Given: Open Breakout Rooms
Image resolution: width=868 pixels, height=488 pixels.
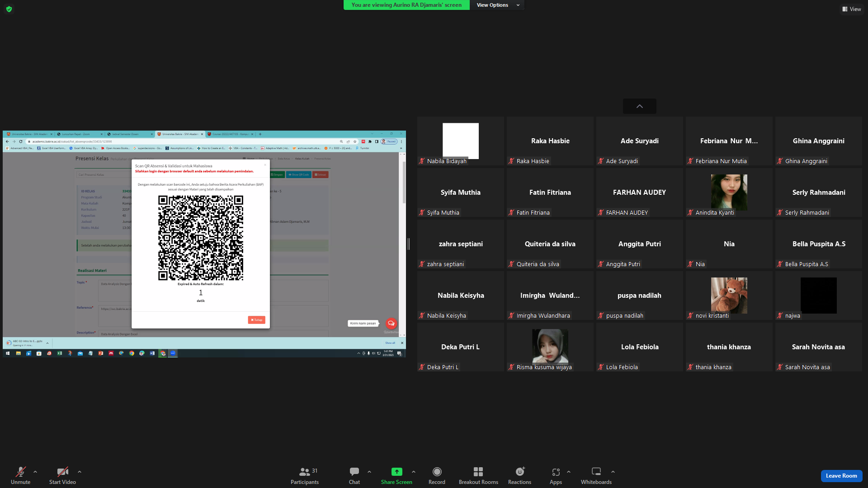Looking at the screenshot, I should (x=478, y=476).
